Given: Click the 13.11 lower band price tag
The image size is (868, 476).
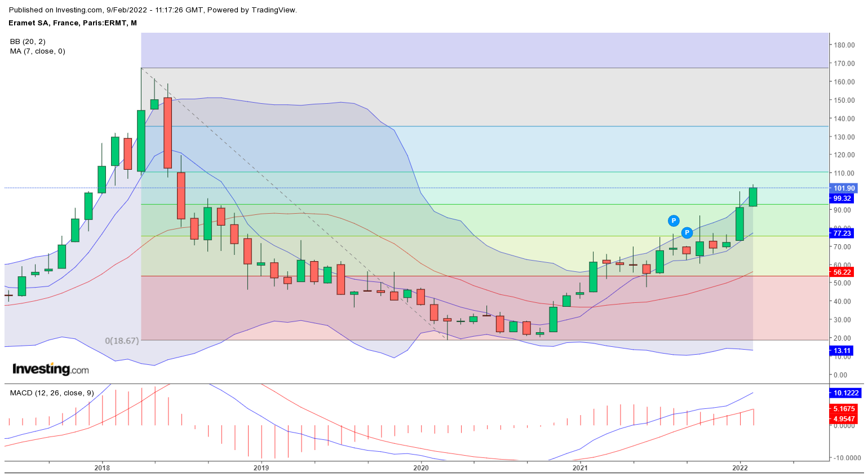Looking at the screenshot, I should 842,351.
